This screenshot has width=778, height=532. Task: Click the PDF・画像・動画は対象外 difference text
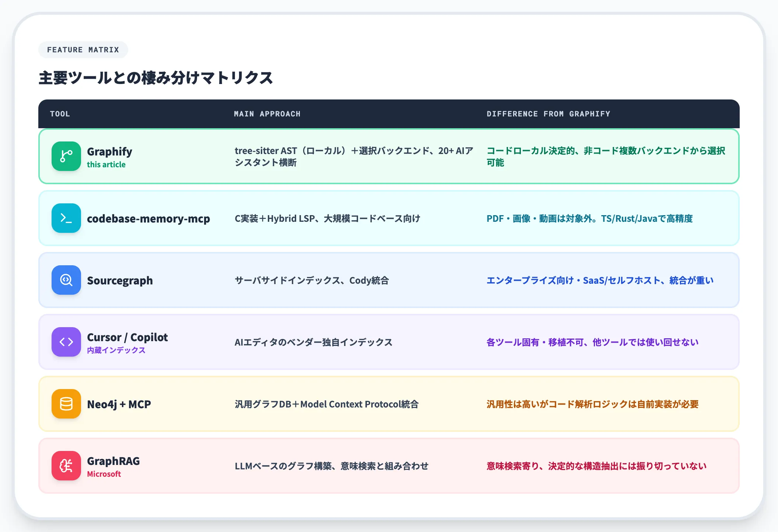coord(590,218)
